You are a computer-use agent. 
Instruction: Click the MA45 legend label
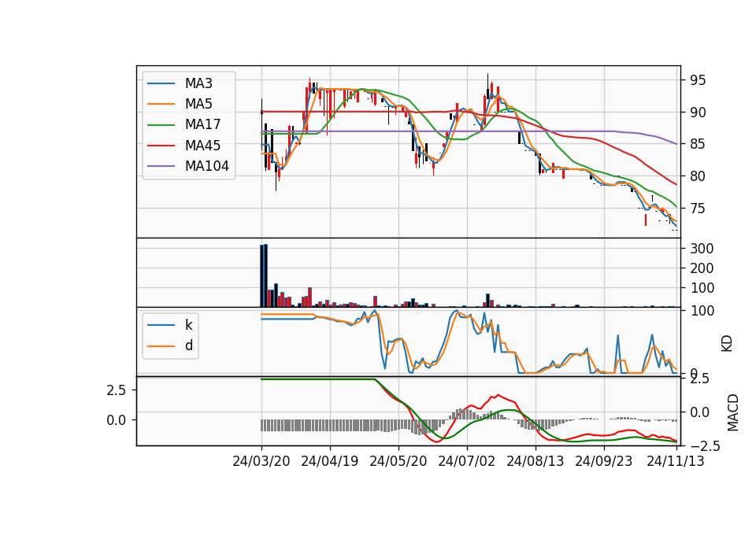click(203, 146)
